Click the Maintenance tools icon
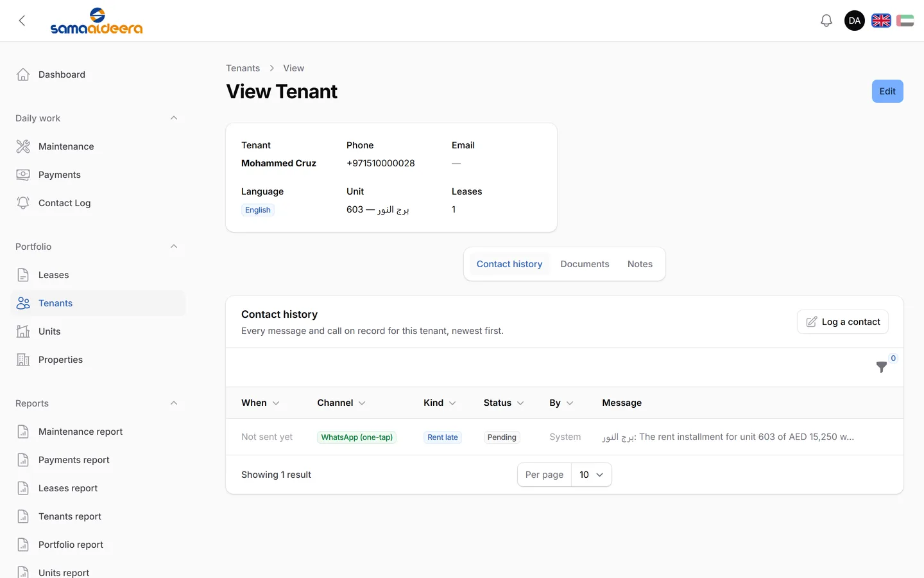The width and height of the screenshot is (924, 578). coord(23,146)
